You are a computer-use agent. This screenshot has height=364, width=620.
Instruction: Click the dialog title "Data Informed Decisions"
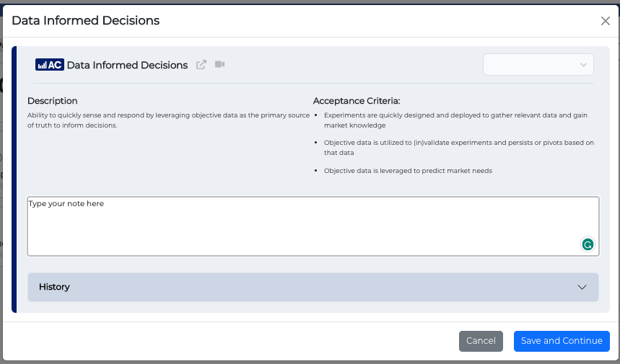tap(86, 21)
